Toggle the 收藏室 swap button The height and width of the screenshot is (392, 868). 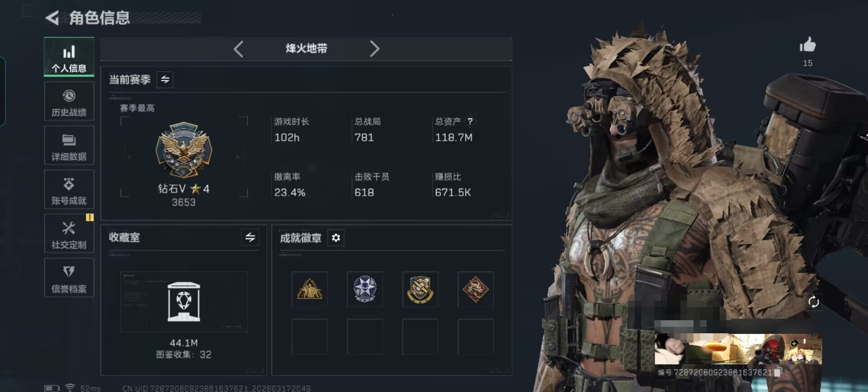[x=250, y=238]
